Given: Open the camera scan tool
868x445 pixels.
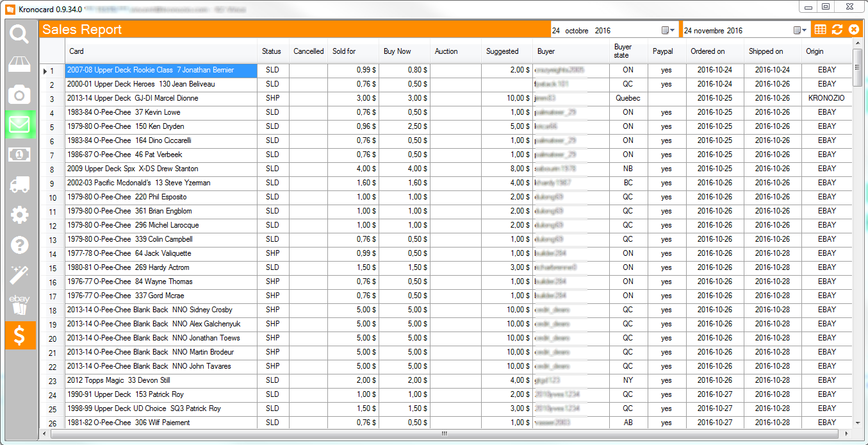Looking at the screenshot, I should [x=19, y=95].
